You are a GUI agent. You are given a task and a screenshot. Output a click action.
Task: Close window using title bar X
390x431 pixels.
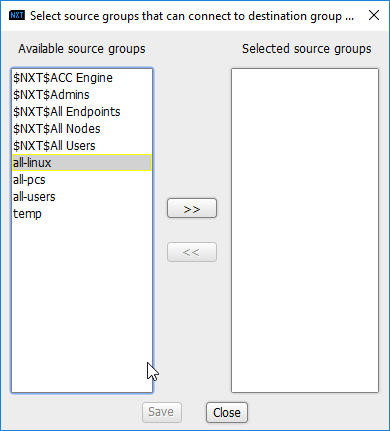pos(374,15)
